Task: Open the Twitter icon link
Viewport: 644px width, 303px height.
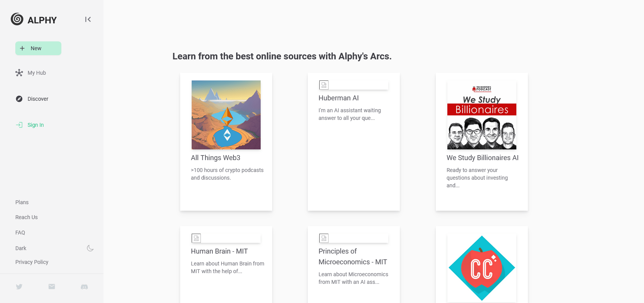Action: 19,287
